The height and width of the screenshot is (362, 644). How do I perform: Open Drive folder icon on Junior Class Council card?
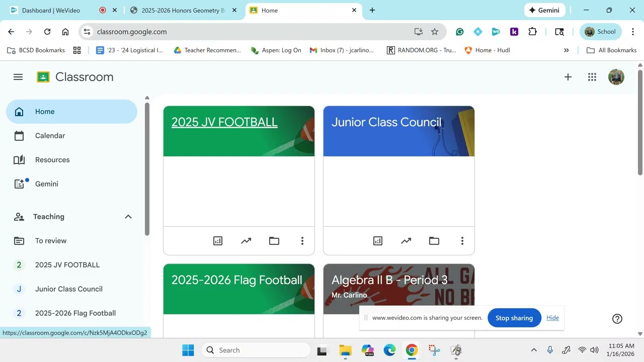[434, 241]
